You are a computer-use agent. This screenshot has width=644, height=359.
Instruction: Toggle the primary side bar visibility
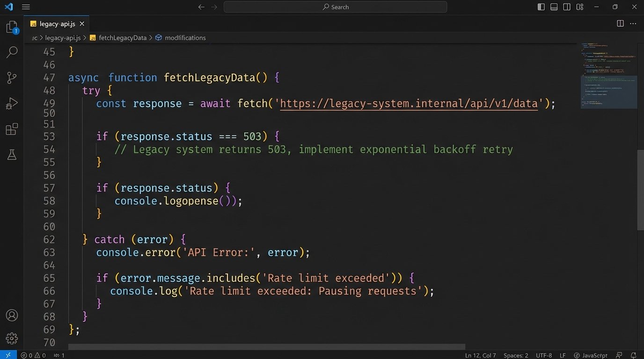[x=541, y=7]
